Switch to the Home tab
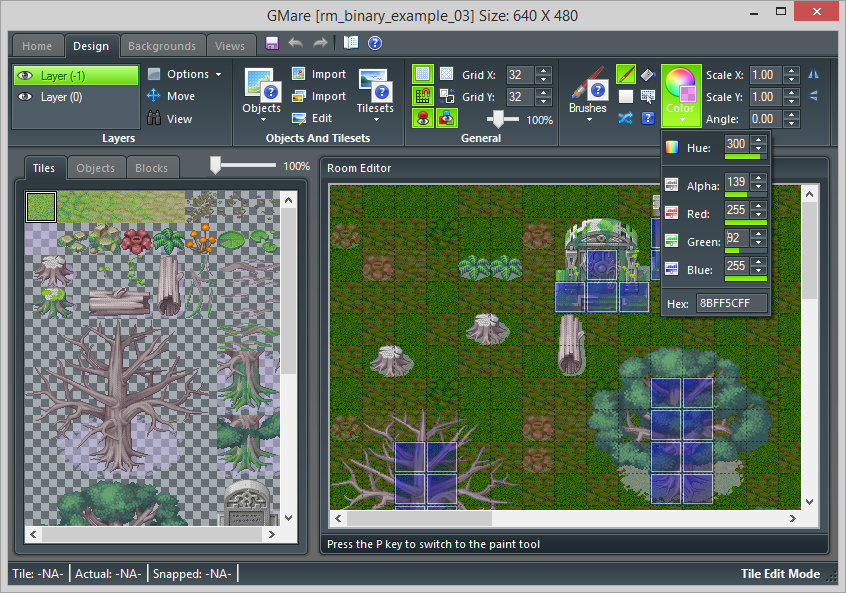 pos(37,46)
